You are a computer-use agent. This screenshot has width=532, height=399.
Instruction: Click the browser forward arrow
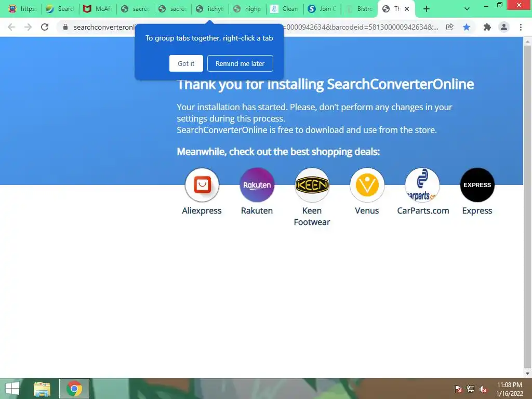(28, 27)
